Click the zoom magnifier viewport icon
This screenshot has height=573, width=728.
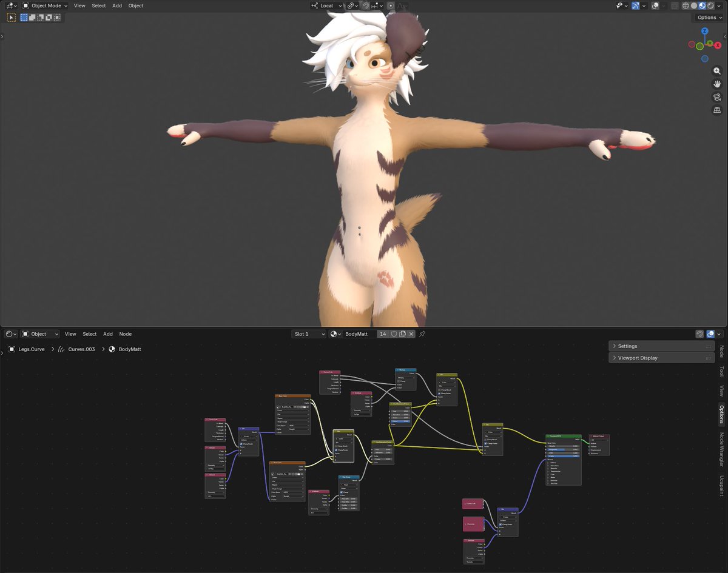tap(717, 71)
